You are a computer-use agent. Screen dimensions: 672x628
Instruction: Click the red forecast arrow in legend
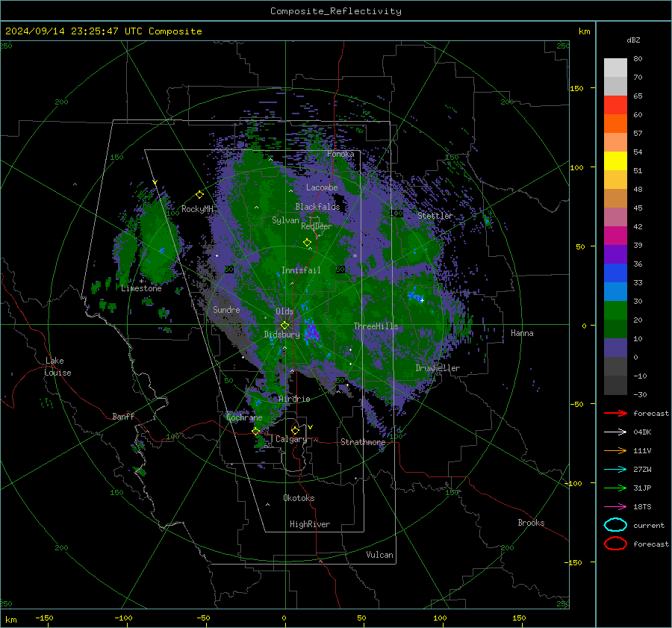(615, 413)
